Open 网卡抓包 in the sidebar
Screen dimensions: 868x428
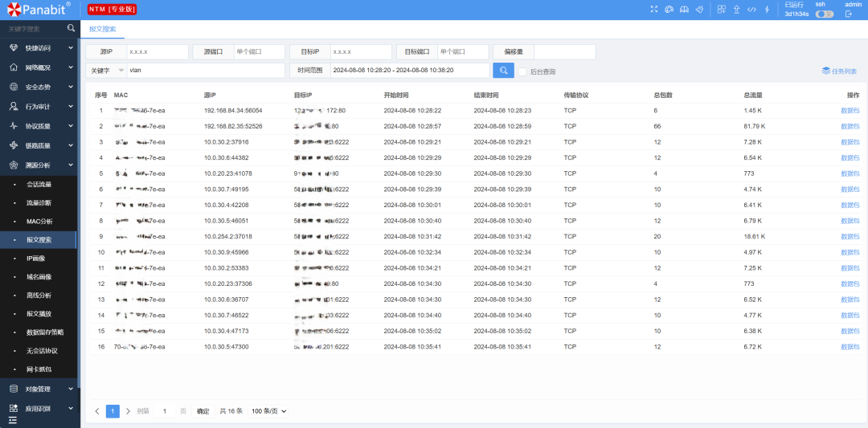point(39,369)
